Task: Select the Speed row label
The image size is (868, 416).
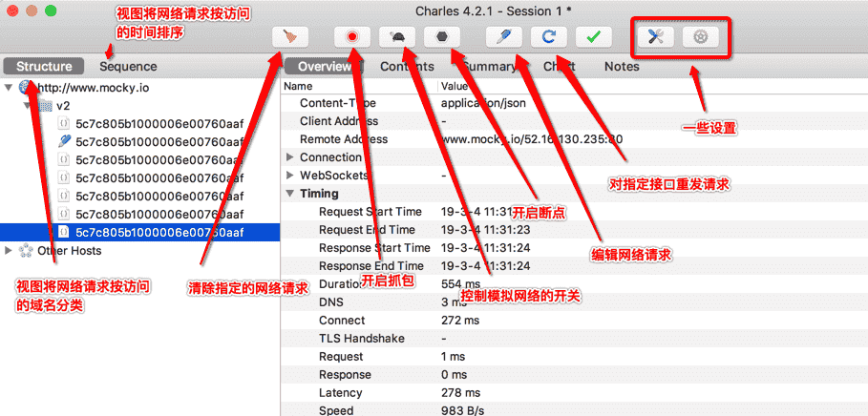Action: coord(336,410)
